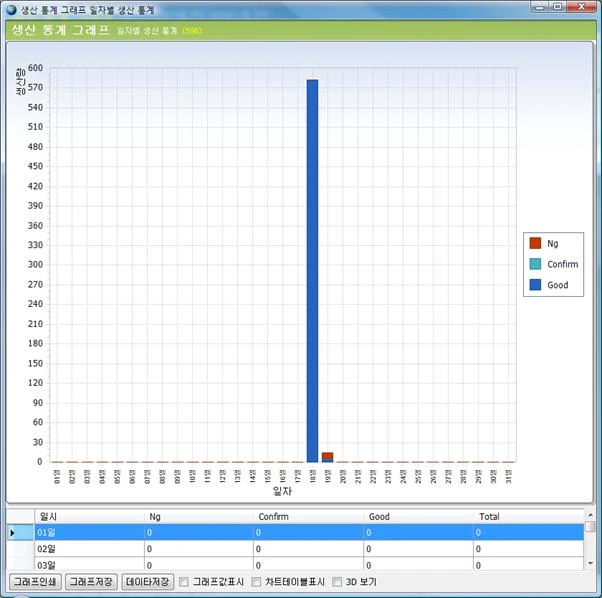This screenshot has width=602, height=598.
Task: Click the 생산 통계 그래프 green header title
Action: [x=61, y=30]
